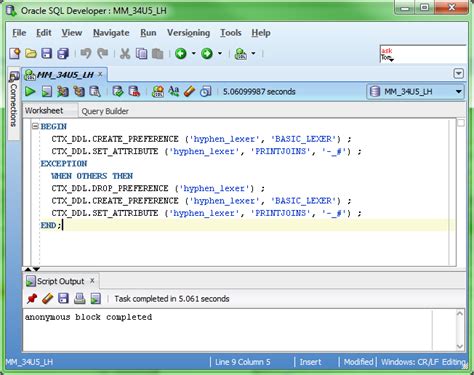Close the Script Output tab
The height and width of the screenshot is (375, 474).
coord(92,281)
